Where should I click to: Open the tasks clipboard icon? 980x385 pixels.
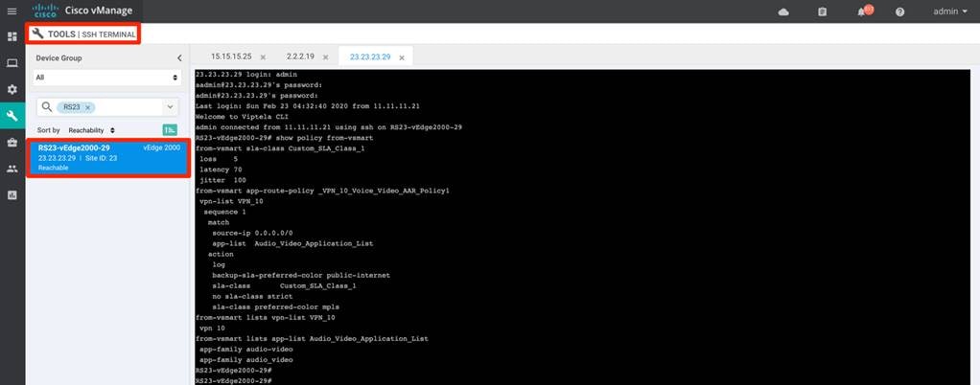click(x=822, y=11)
